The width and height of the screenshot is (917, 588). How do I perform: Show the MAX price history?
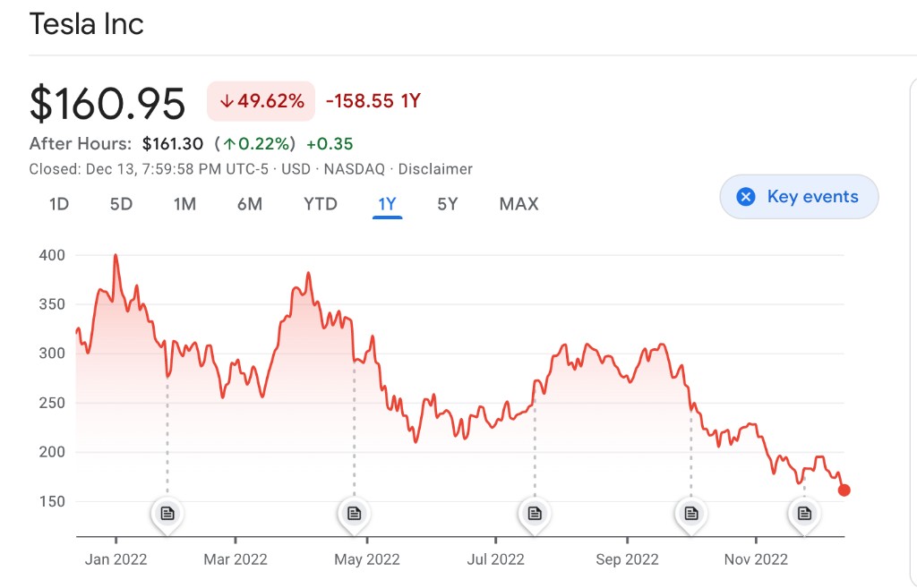(519, 204)
